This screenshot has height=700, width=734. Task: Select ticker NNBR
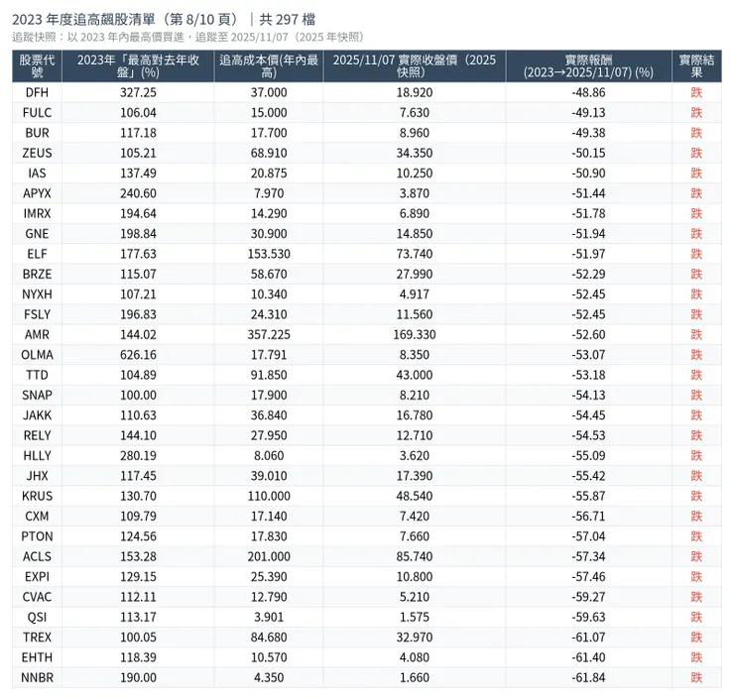(x=37, y=677)
